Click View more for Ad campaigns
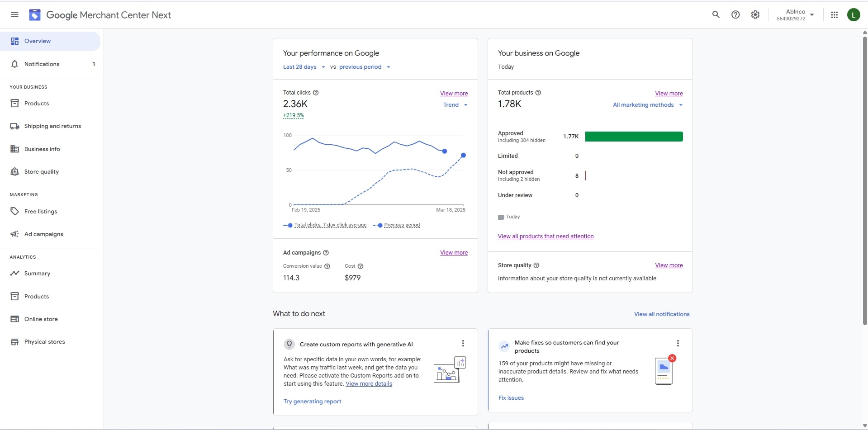Viewport: 868px width, 430px height. coord(454,253)
